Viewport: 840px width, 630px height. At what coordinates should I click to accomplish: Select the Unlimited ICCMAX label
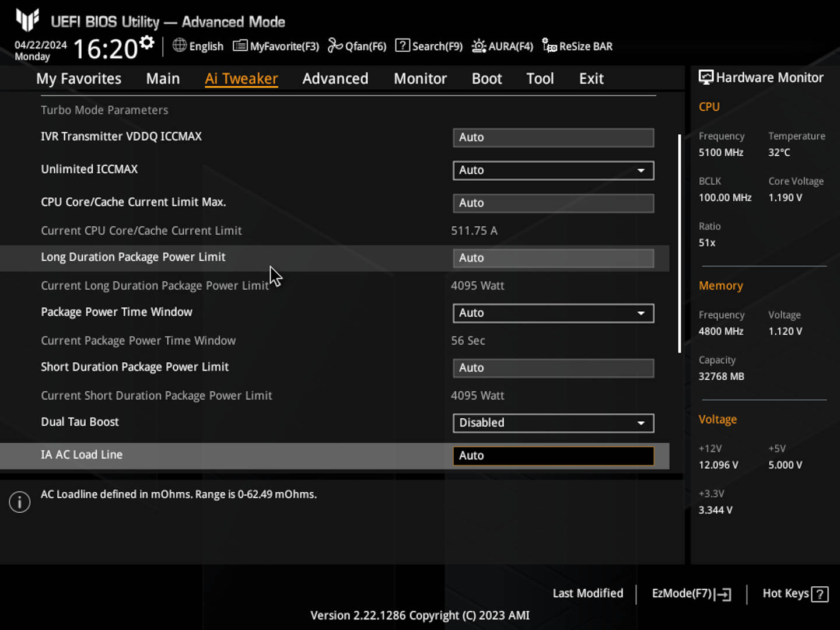coord(89,169)
